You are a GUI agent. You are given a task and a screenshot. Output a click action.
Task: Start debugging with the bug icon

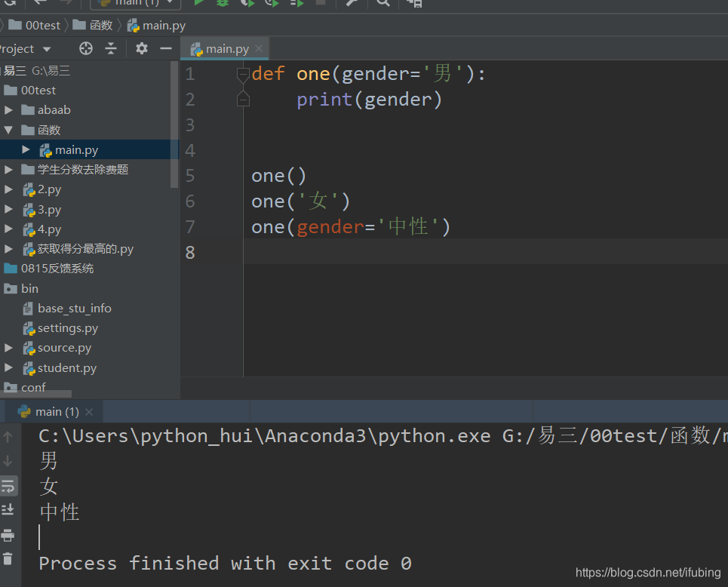(223, 3)
